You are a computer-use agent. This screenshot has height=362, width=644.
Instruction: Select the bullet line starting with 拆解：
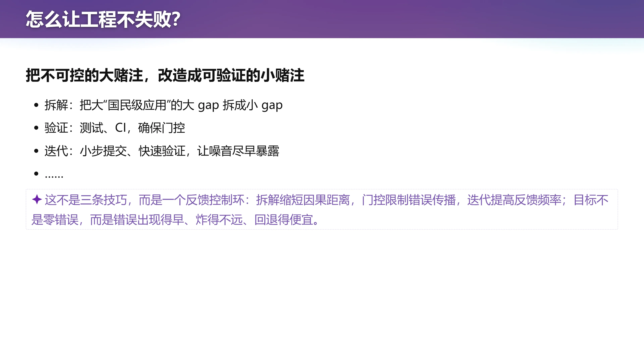click(x=164, y=105)
